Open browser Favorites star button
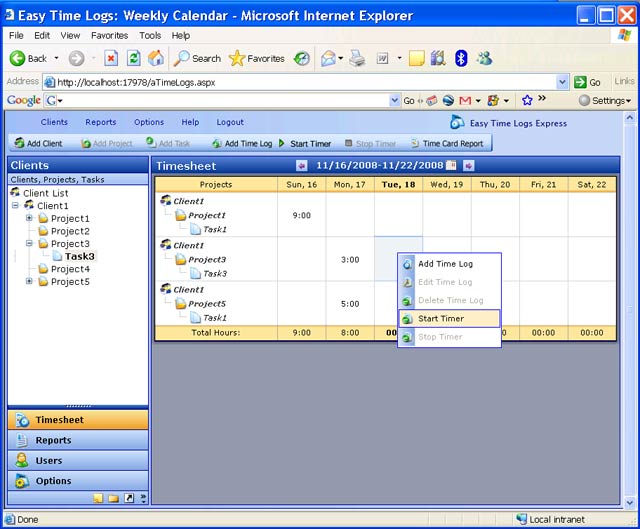 pos(256,58)
